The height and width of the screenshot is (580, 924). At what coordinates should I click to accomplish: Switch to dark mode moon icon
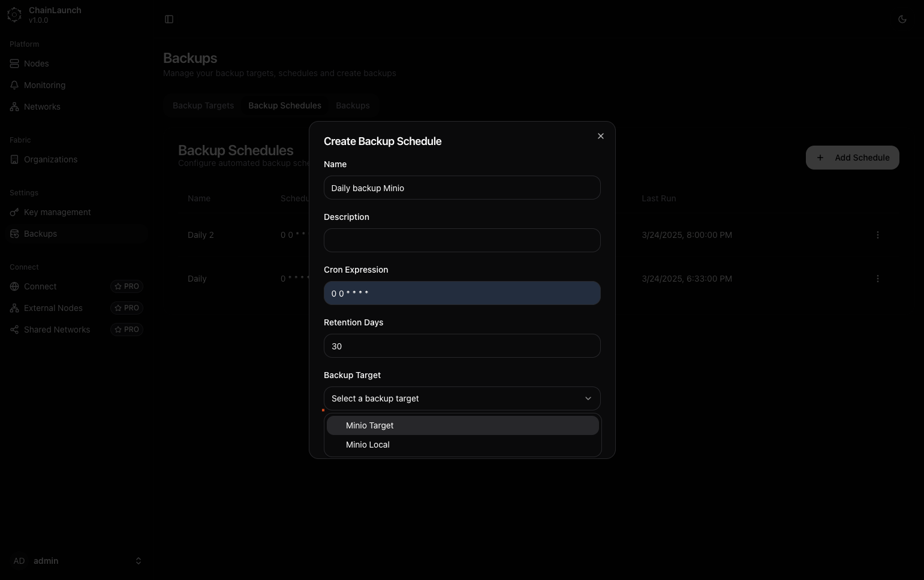point(902,19)
